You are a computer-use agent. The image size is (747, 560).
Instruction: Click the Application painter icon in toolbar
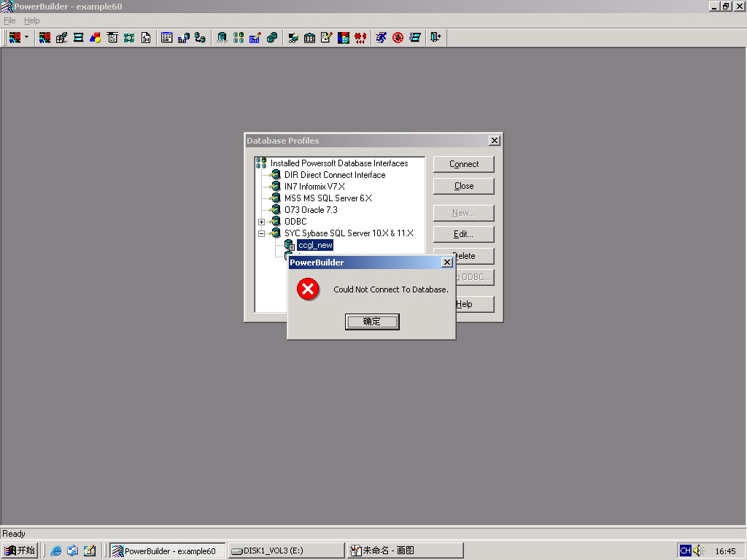(44, 38)
